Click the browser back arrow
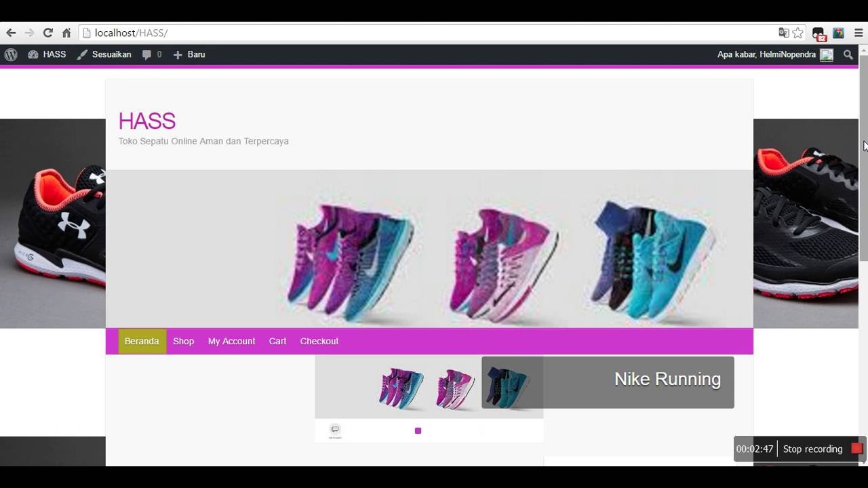 pos(11,33)
